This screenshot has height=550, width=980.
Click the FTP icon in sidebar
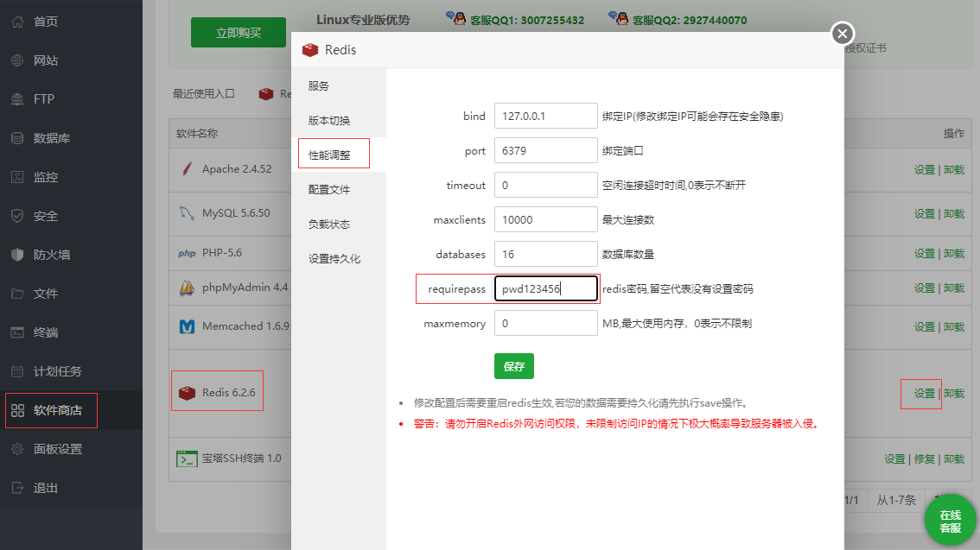[17, 99]
